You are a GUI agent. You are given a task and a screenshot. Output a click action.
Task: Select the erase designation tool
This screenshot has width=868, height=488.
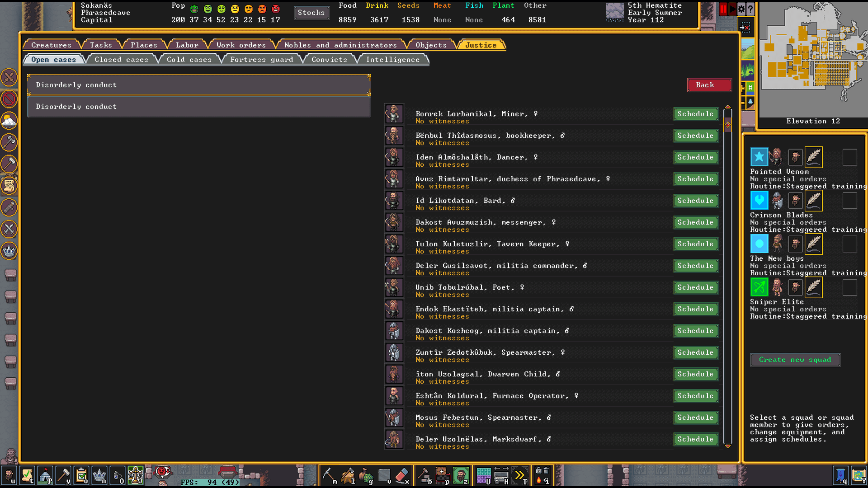(x=401, y=475)
